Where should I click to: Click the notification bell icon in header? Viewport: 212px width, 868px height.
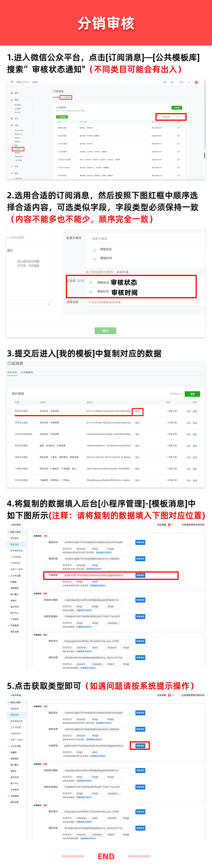pos(189,82)
